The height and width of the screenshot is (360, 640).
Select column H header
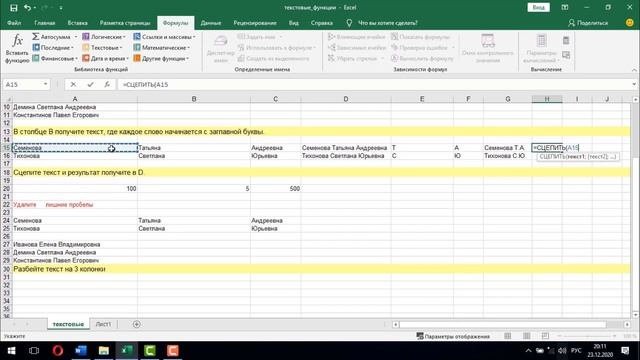547,99
